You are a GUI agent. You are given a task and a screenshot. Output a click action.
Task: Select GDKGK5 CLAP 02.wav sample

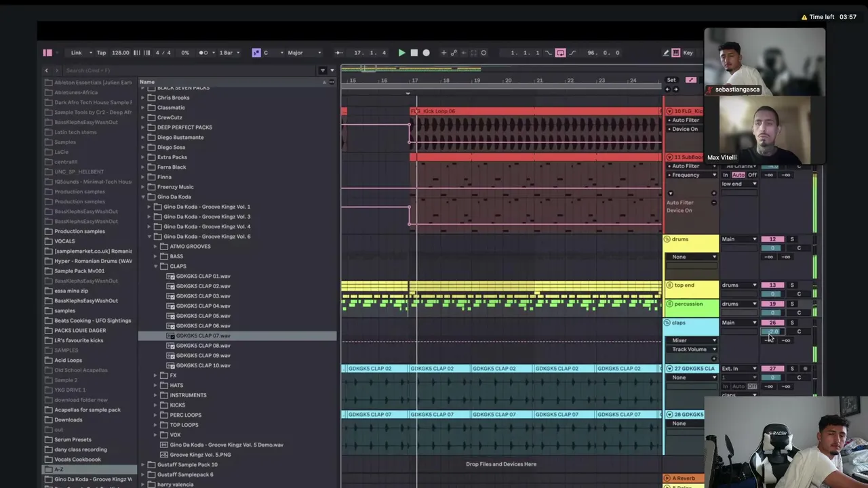pyautogui.click(x=203, y=286)
